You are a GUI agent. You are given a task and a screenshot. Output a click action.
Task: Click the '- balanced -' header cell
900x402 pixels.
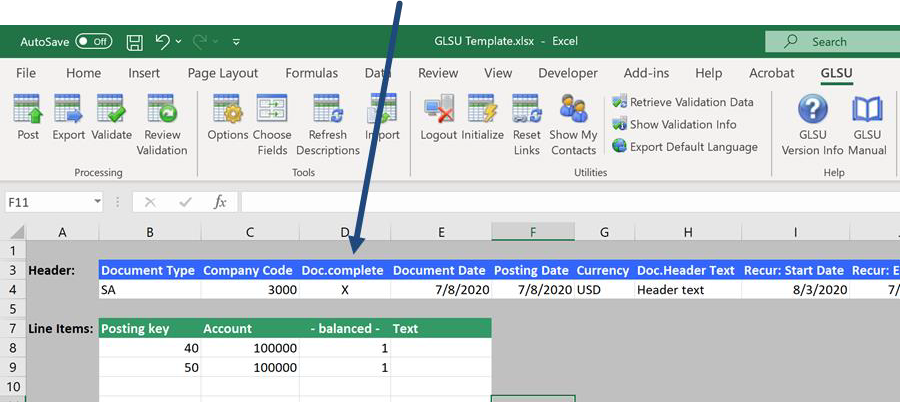click(x=345, y=329)
